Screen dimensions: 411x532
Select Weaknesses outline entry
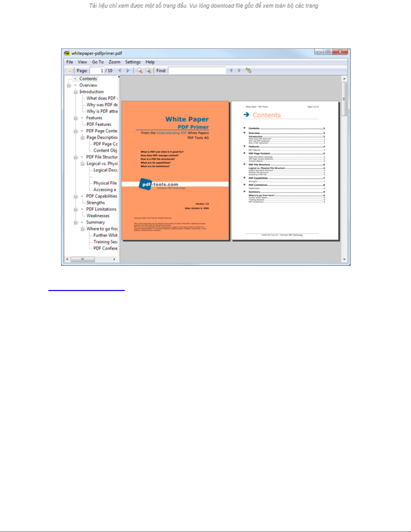[98, 216]
